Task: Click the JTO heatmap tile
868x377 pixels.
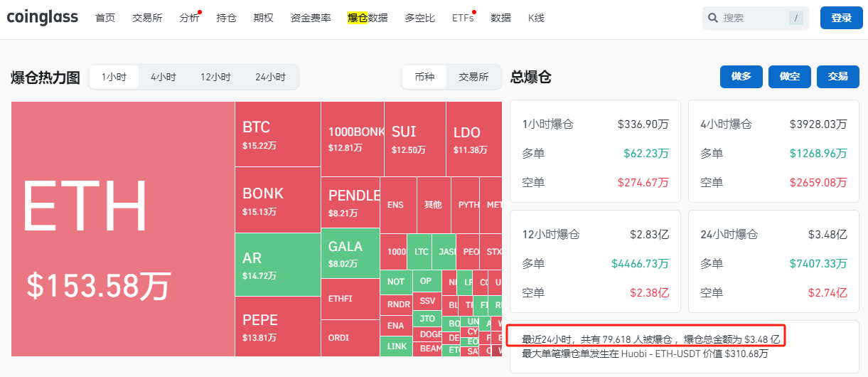Action: pyautogui.click(x=427, y=319)
